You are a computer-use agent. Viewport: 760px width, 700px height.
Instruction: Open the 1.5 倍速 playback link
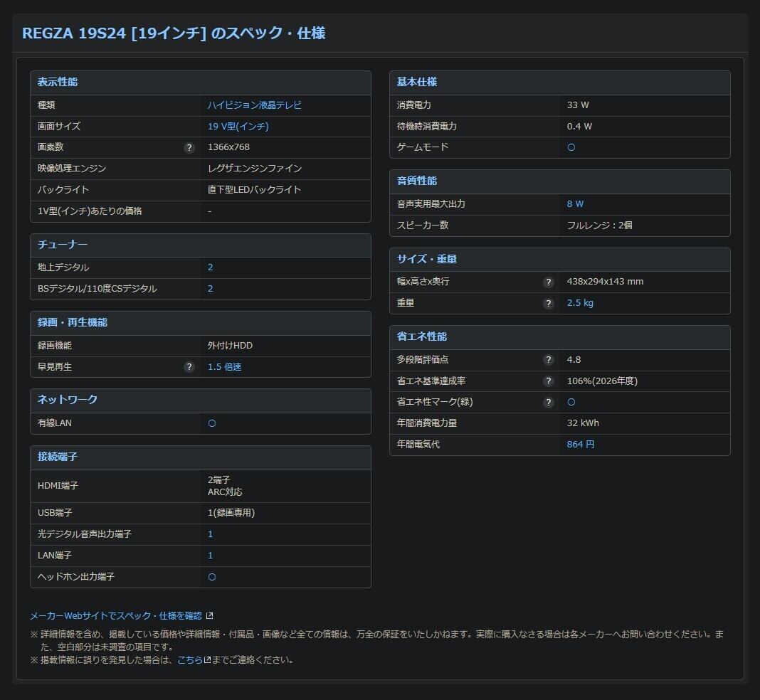pos(224,367)
